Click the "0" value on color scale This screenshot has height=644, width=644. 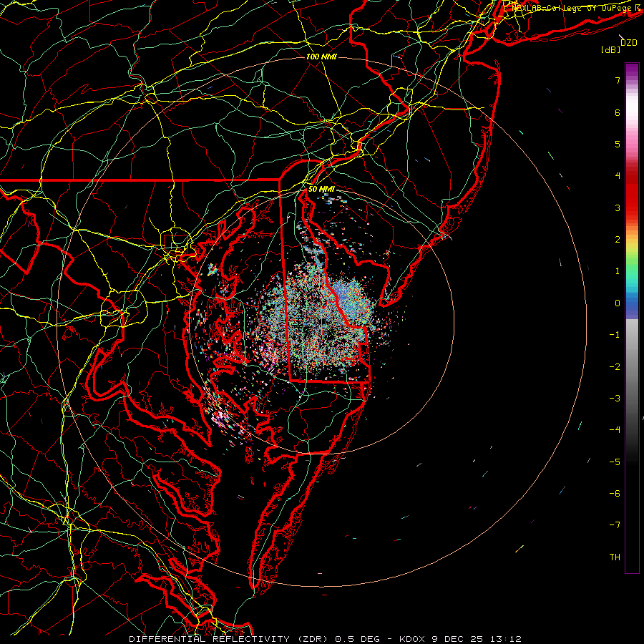tap(618, 303)
